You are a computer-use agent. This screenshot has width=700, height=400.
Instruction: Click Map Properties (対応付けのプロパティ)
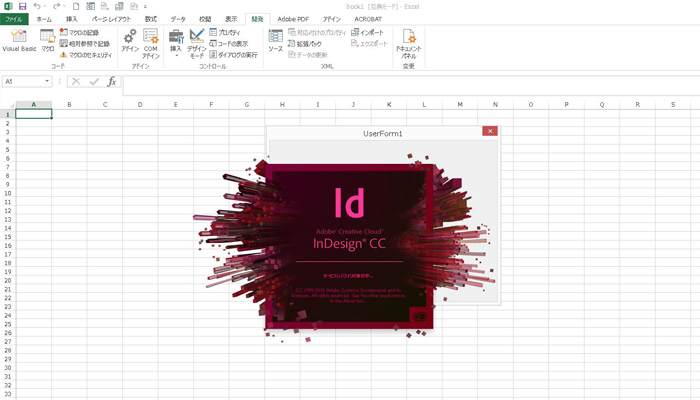317,33
